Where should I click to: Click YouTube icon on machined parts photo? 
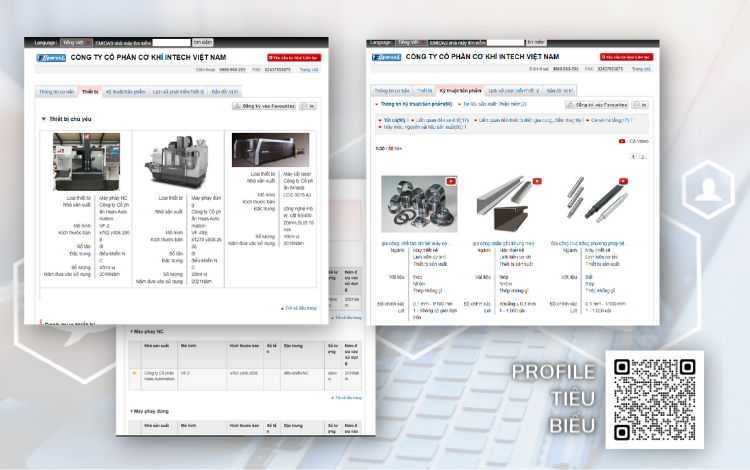451,181
